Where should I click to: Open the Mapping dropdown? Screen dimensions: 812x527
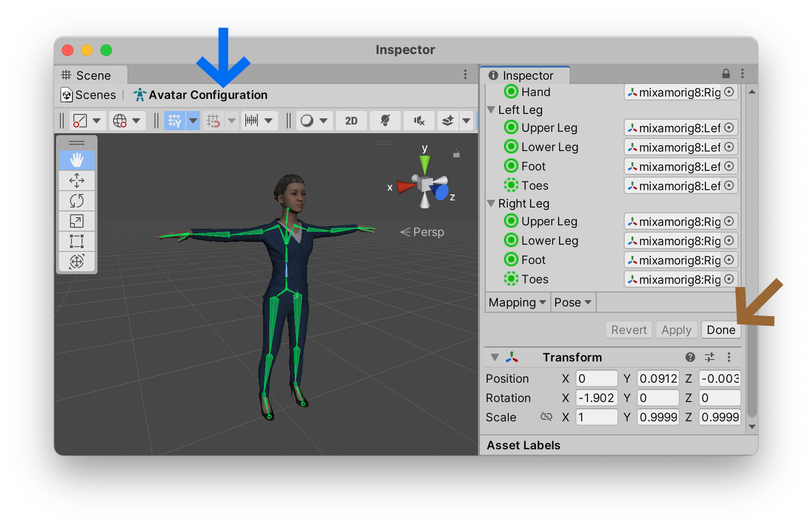517,303
